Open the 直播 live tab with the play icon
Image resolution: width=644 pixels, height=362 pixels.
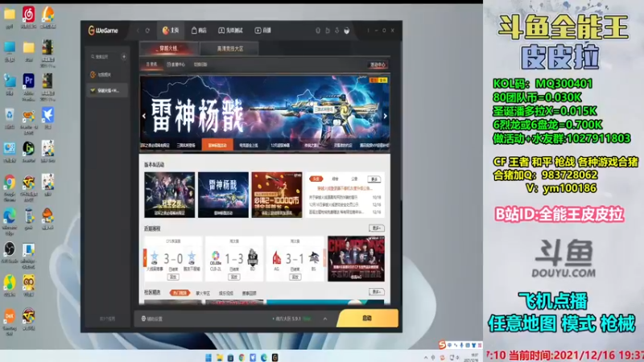tap(263, 31)
